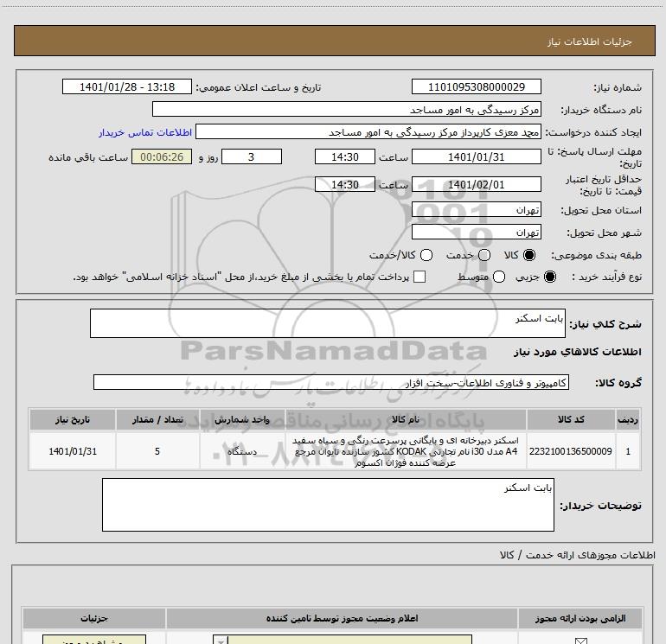Viewport: 666px width, 644px height.
Task: Click the ایجاد کننده درخواست field
Action: coord(368,132)
